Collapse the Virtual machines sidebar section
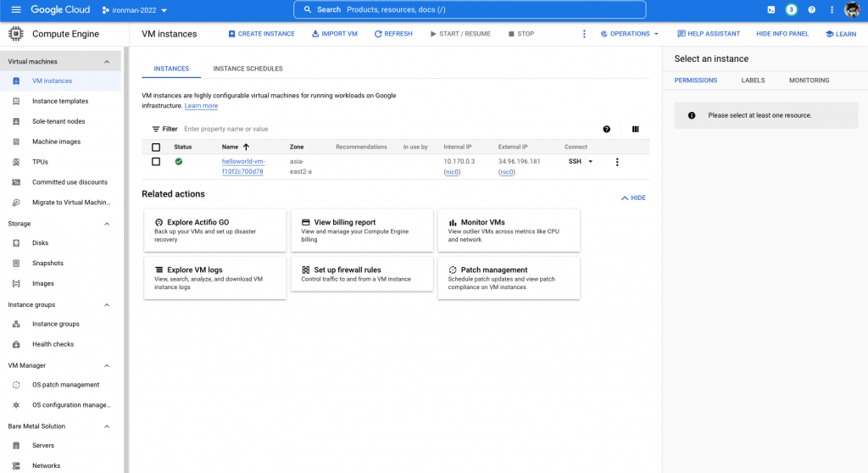 [x=107, y=62]
